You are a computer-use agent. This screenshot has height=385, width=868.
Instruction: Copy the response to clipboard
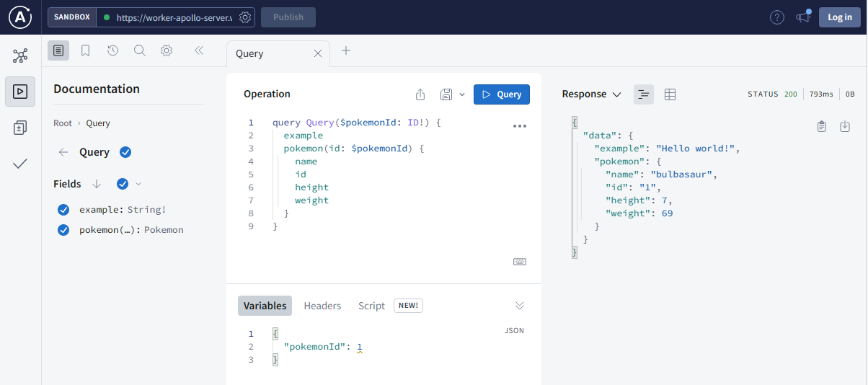pos(821,127)
